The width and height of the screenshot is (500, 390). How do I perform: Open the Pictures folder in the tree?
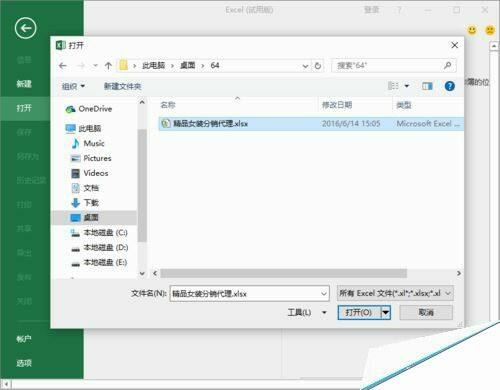91,158
